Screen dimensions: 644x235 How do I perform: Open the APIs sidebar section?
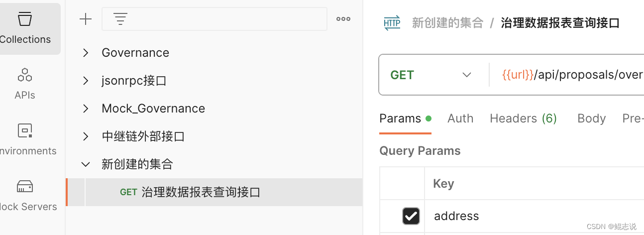click(25, 84)
